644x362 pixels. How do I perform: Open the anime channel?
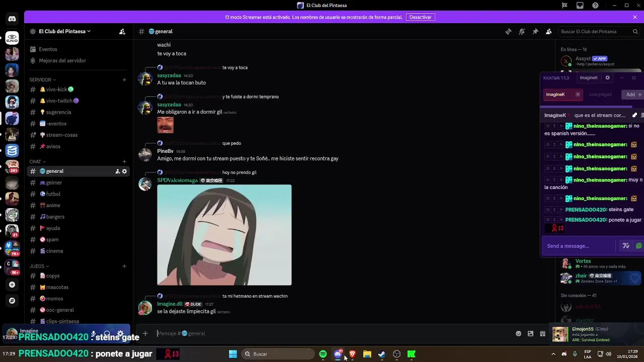[78, 205]
